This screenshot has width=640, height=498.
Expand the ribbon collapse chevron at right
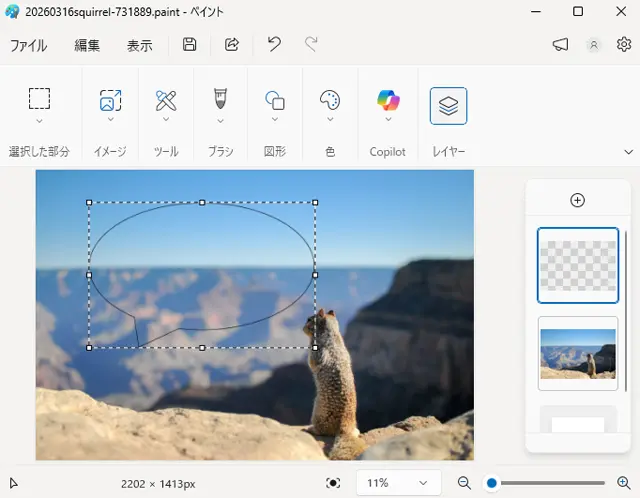click(x=629, y=152)
